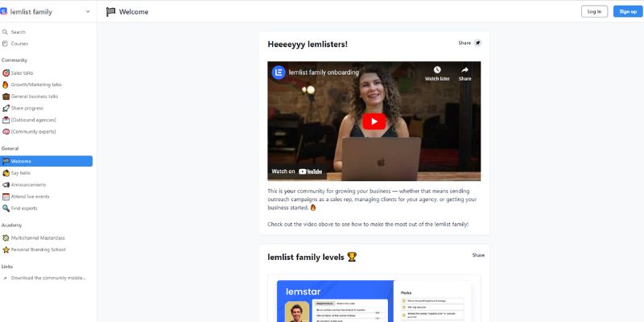The width and height of the screenshot is (644, 322).
Task: Click Watch on YouTube in video
Action: point(297,171)
